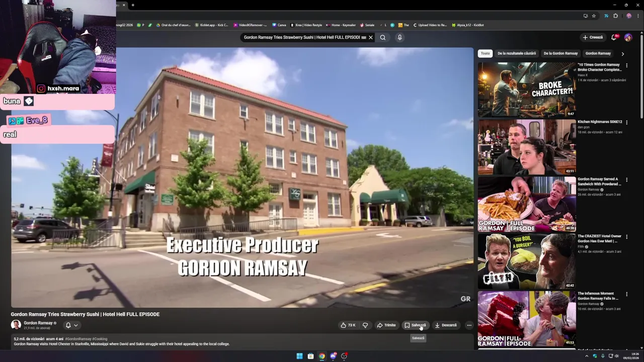Screen dimensions: 644x362
Task: Open the "Kicklet.app - Kick C..." bookmark
Action: pyautogui.click(x=211, y=25)
